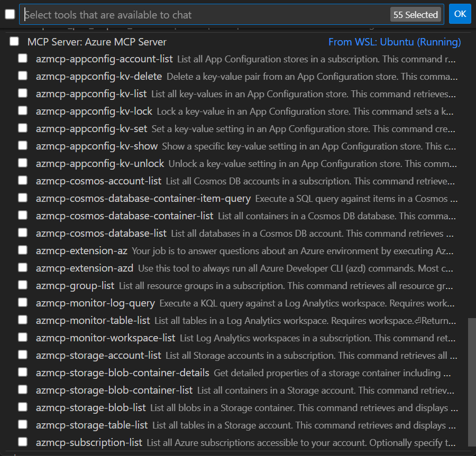Select the azmcp-storage-table-list tool name

91,425
